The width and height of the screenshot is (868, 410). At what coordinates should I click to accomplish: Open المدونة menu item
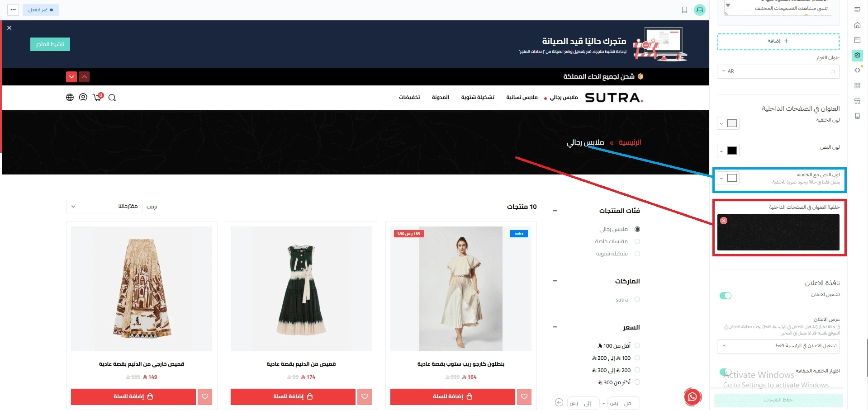[440, 98]
